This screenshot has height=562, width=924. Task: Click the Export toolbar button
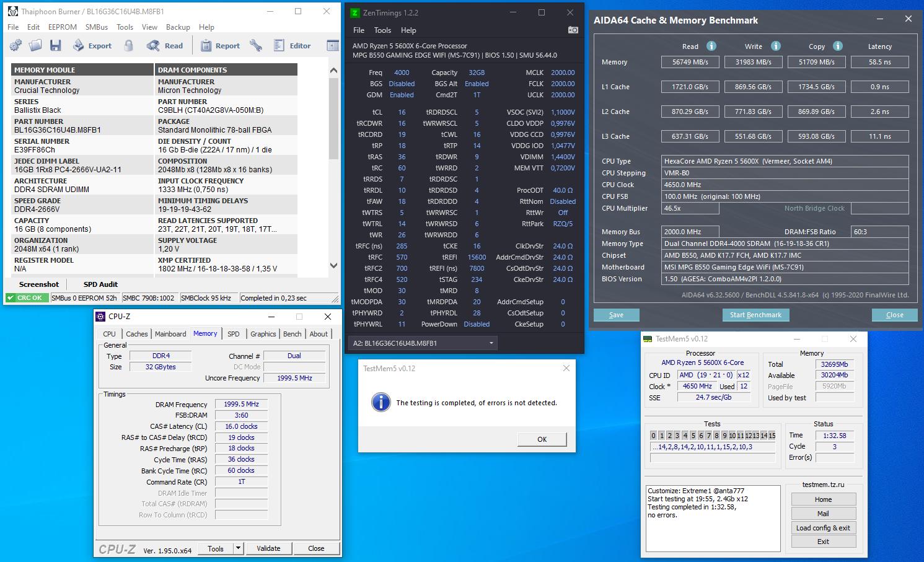pos(92,45)
